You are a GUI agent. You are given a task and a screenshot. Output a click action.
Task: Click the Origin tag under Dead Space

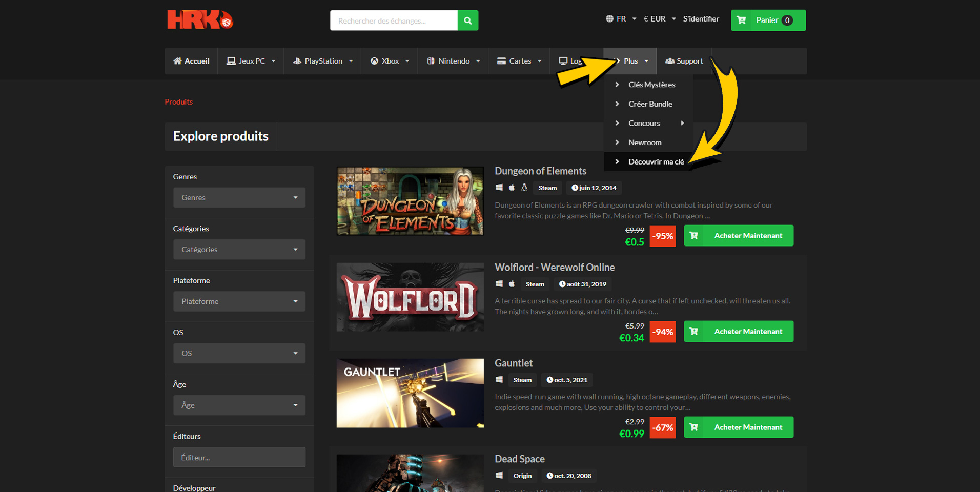(522, 476)
